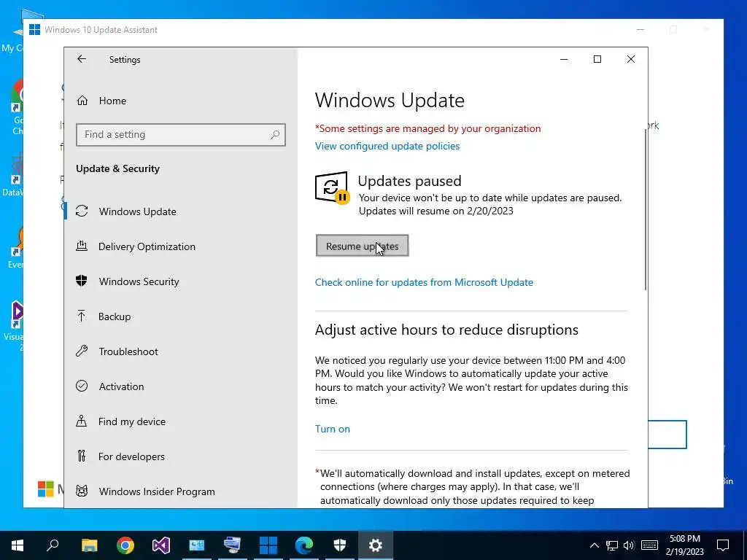747x560 pixels.
Task: Click the checkmark circle Activation icon
Action: (x=82, y=386)
